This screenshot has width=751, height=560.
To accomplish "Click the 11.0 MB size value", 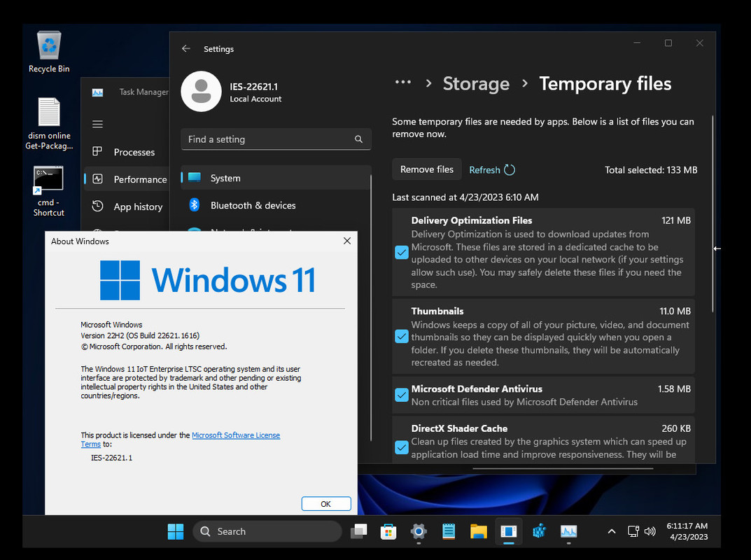I will [x=675, y=311].
